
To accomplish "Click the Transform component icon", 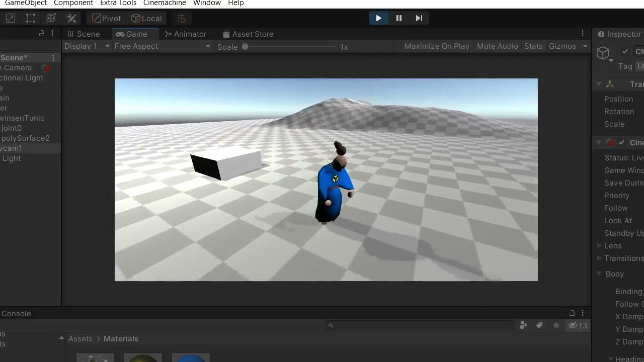I will (610, 84).
